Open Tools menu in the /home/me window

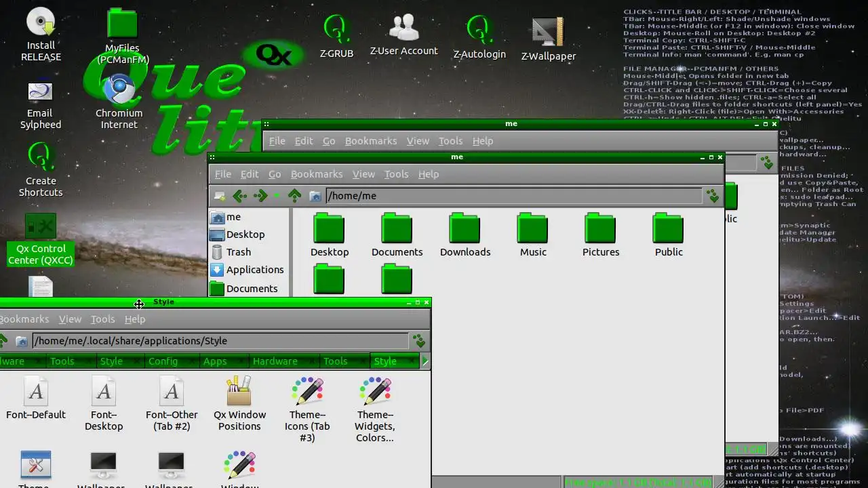(396, 174)
